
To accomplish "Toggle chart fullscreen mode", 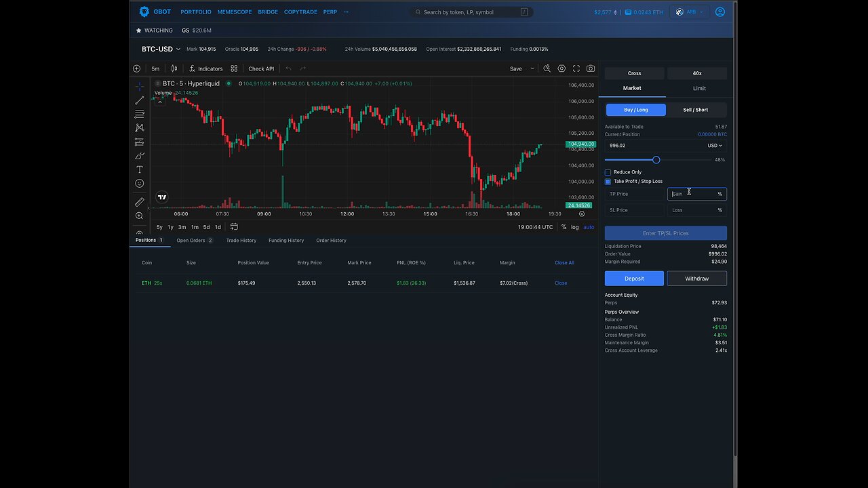I will click(576, 68).
